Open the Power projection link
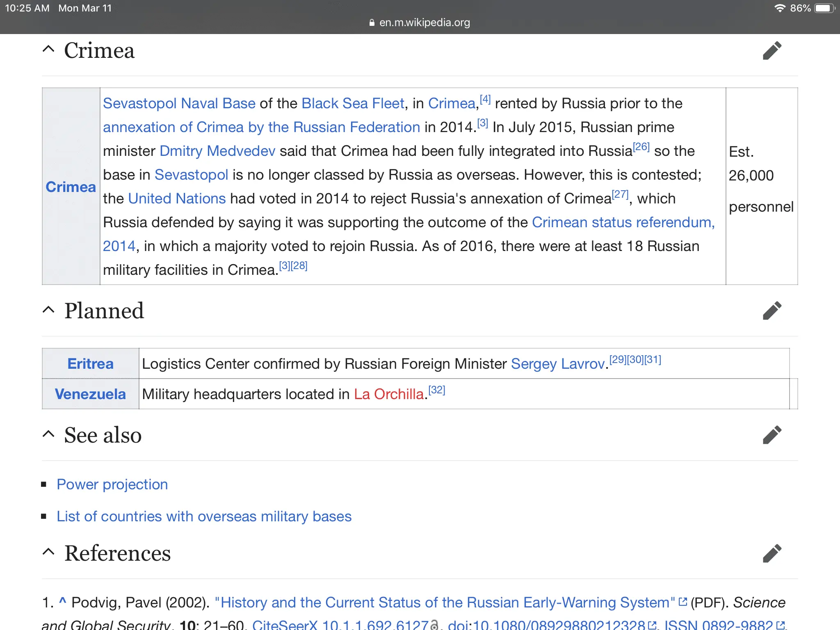This screenshot has height=630, width=840. [112, 484]
